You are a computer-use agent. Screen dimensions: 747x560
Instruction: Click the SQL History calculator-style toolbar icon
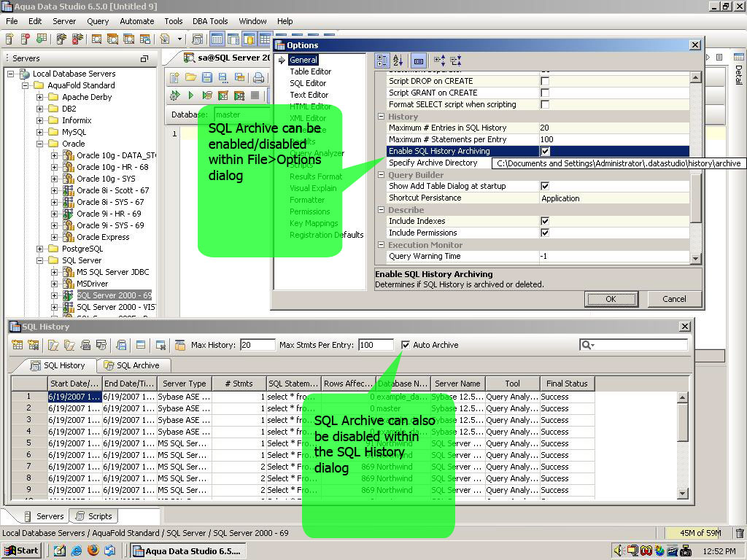(197, 39)
